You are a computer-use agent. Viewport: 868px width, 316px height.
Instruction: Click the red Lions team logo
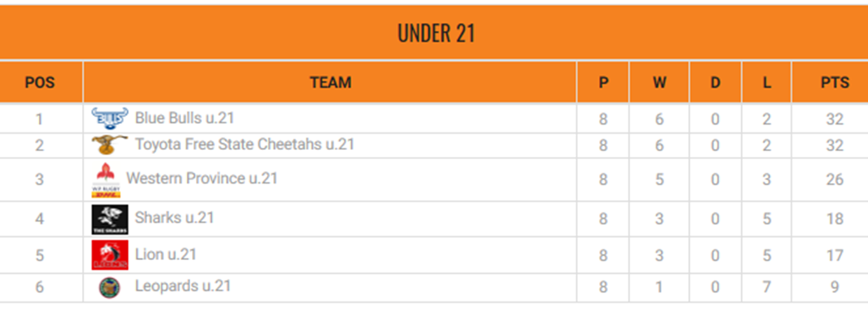(110, 255)
